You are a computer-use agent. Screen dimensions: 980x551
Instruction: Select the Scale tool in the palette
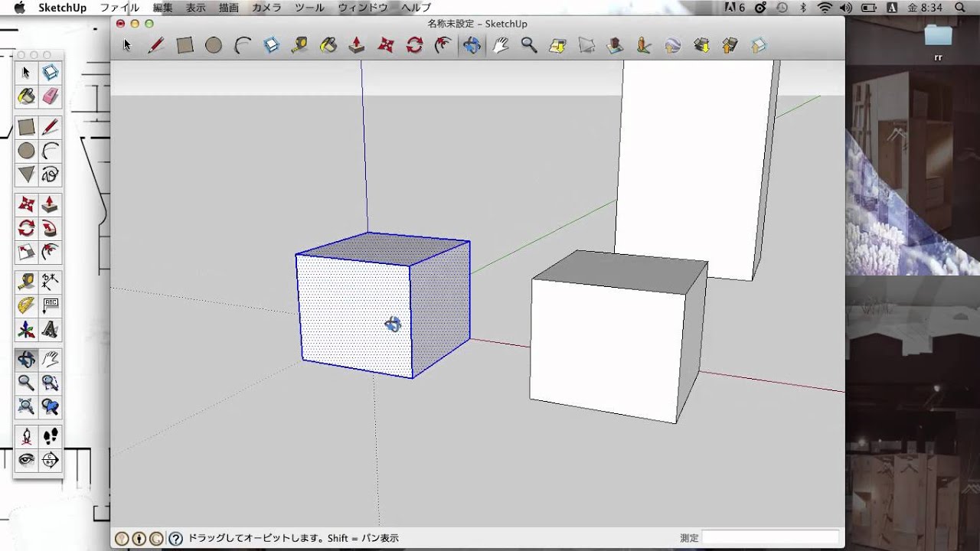click(26, 252)
